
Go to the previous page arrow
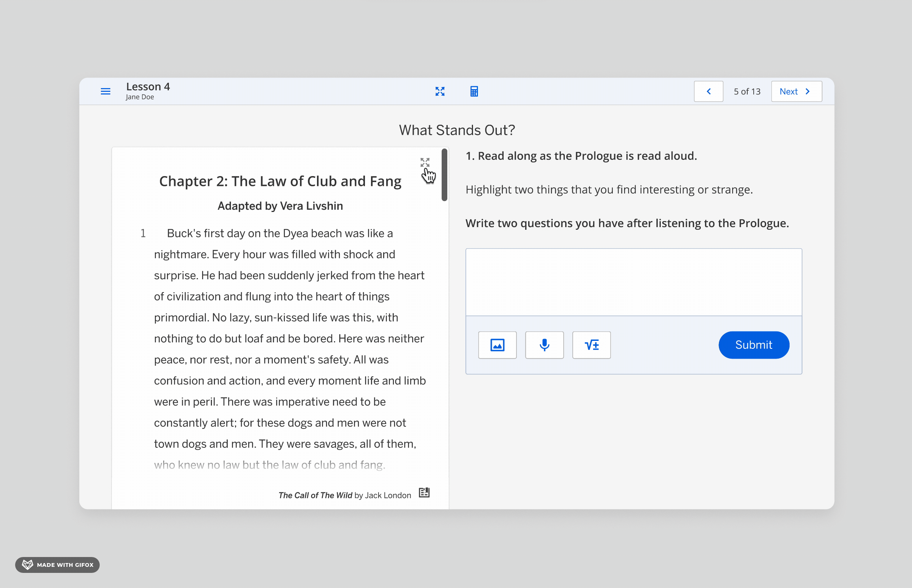[x=708, y=91]
